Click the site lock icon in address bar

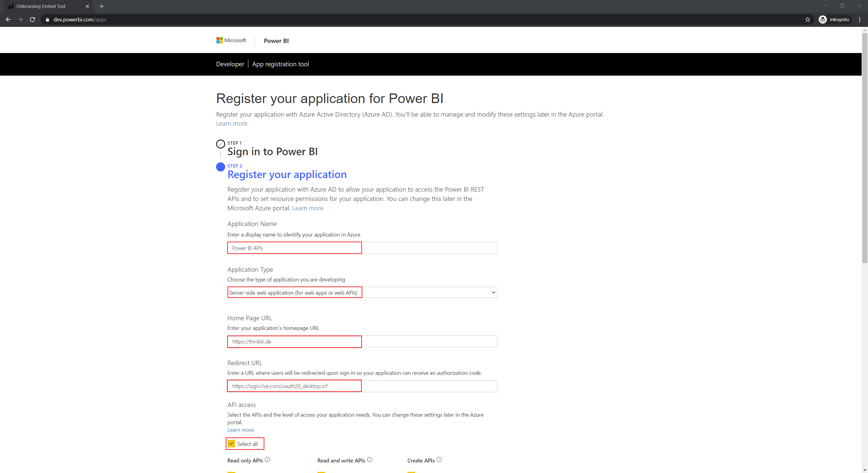click(x=47, y=20)
